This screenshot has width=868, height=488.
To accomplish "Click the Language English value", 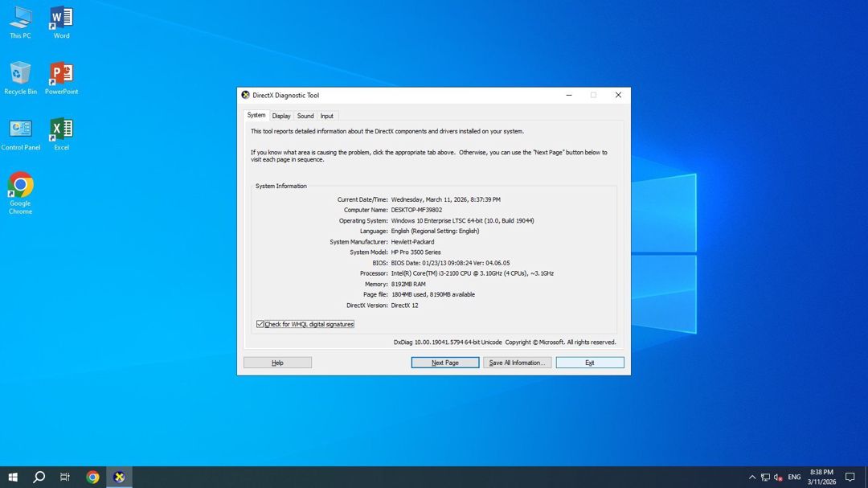I will coord(435,231).
